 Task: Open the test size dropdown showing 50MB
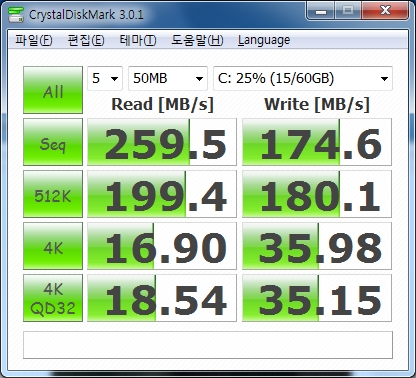coord(168,78)
